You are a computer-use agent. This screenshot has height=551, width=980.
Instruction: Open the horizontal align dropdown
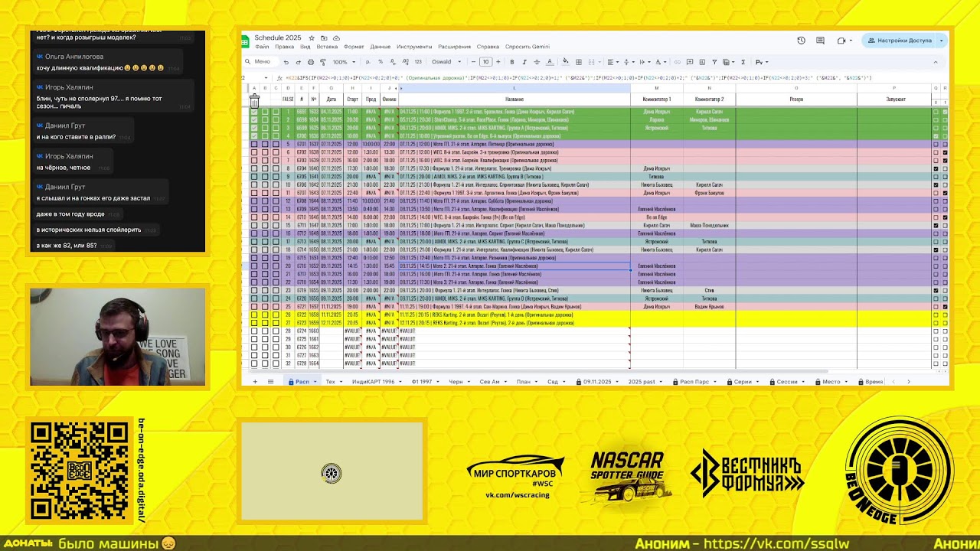tap(613, 62)
